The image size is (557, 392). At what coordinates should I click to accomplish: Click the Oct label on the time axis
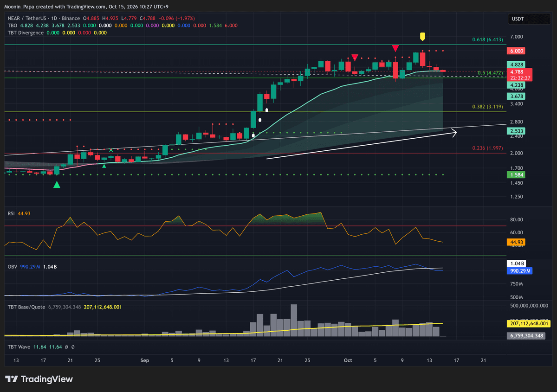(348, 360)
